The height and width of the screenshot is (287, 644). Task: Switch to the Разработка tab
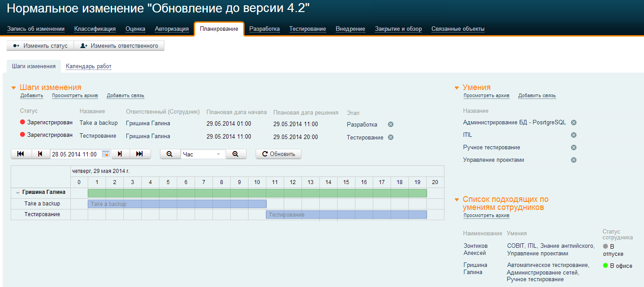264,29
